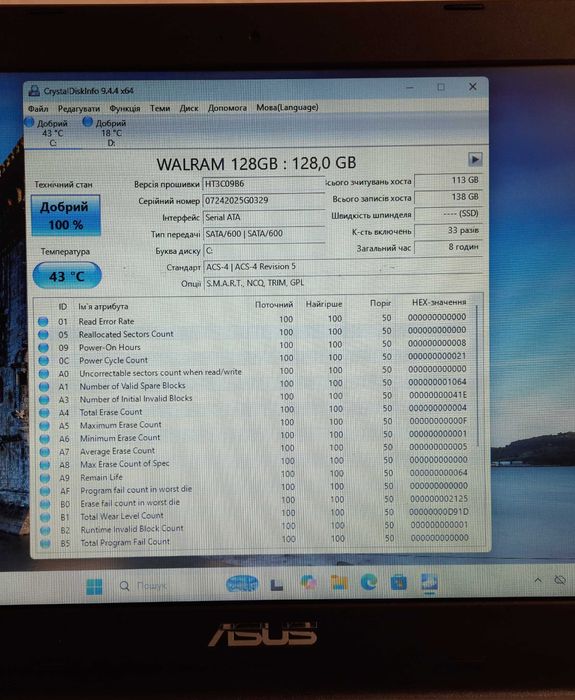This screenshot has height=700, width=575.
Task: Click the 33 разів power-on count value
Action: click(448, 231)
